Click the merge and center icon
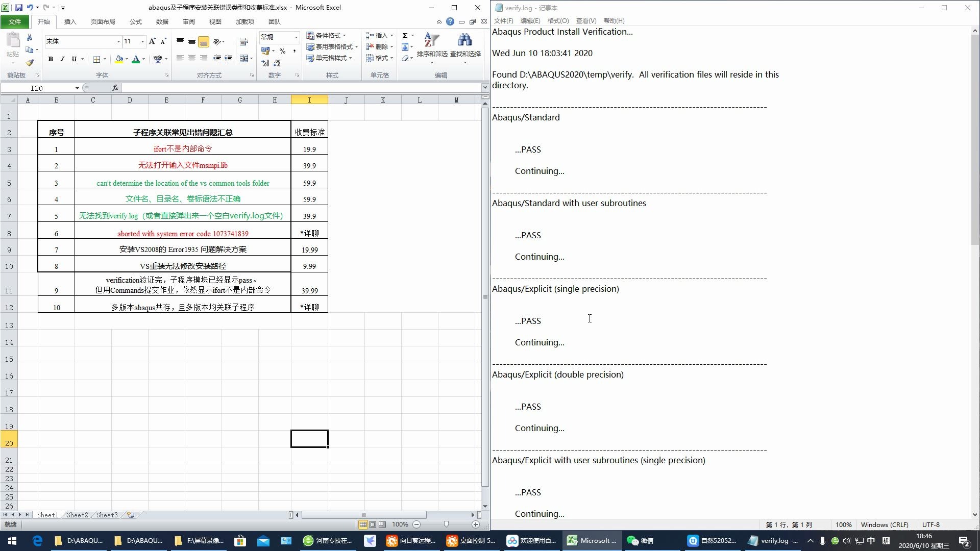Image resolution: width=980 pixels, height=551 pixels. point(244,59)
